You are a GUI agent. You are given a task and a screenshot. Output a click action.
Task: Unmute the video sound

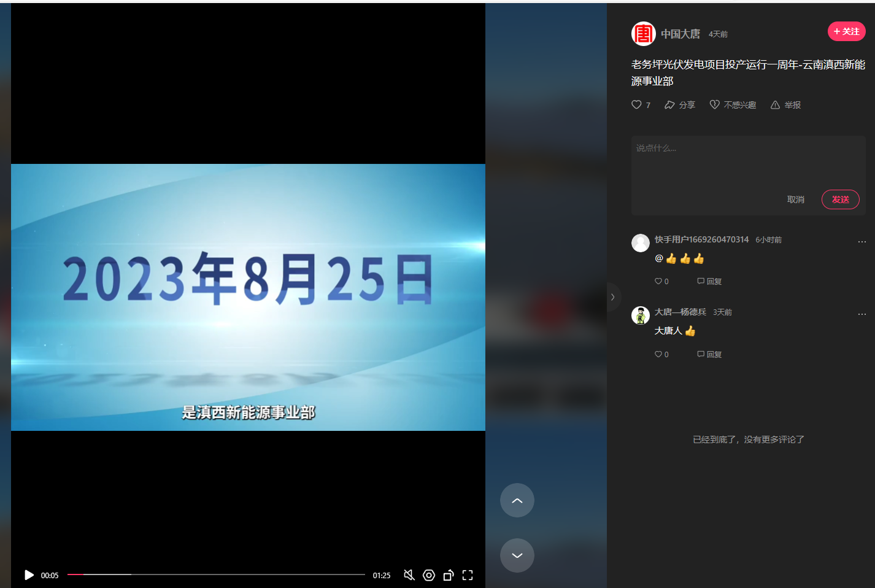click(409, 575)
